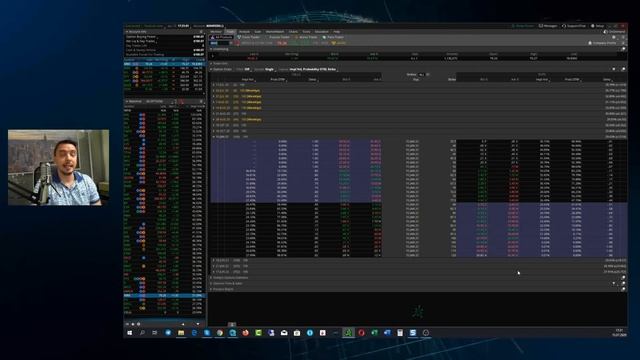Select the highlighted watchlist row
The width and height of the screenshot is (640, 360).
click(x=164, y=295)
